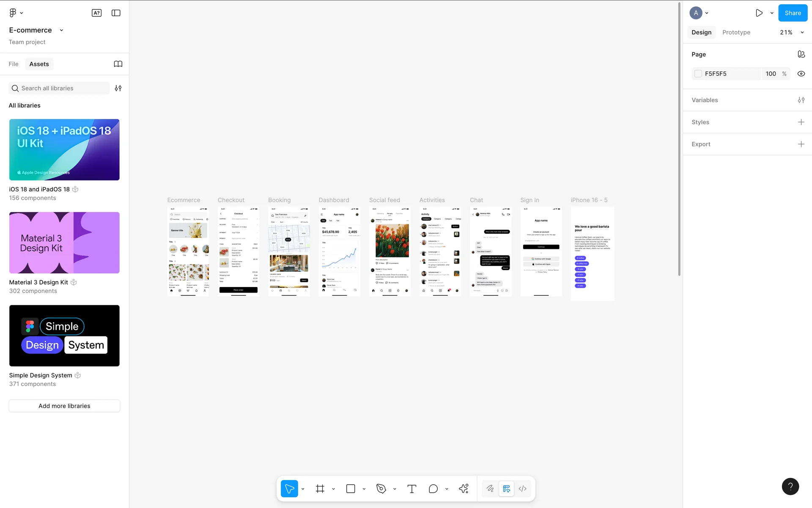Open library book icon in Assets

point(118,64)
